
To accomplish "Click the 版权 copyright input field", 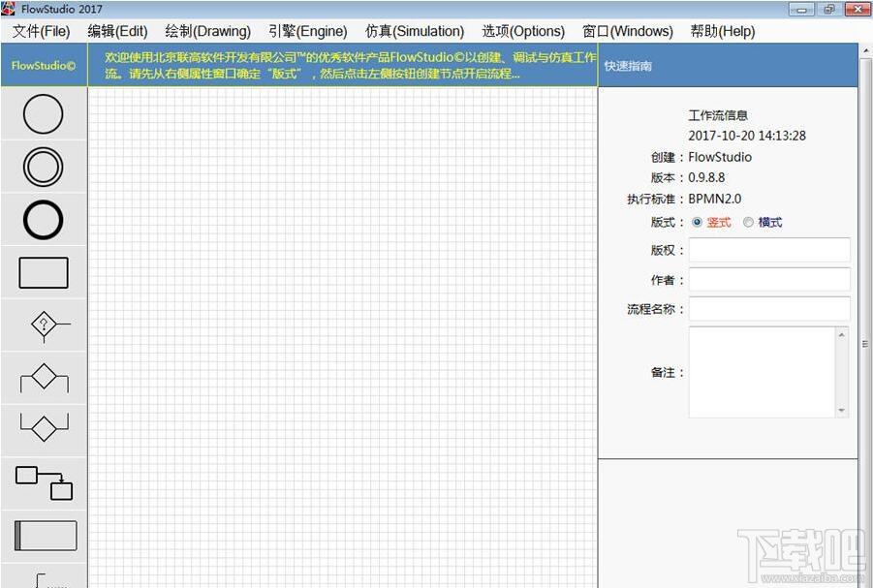I will coord(769,250).
